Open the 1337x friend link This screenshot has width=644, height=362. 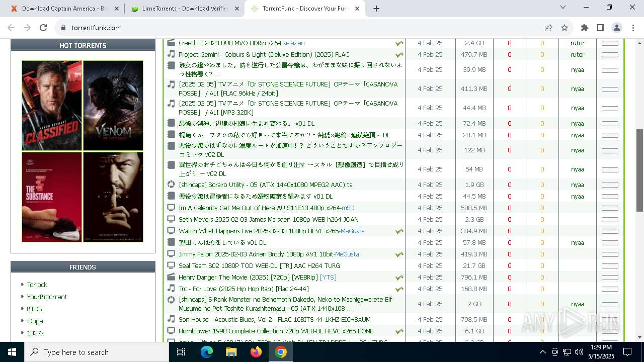click(35, 333)
